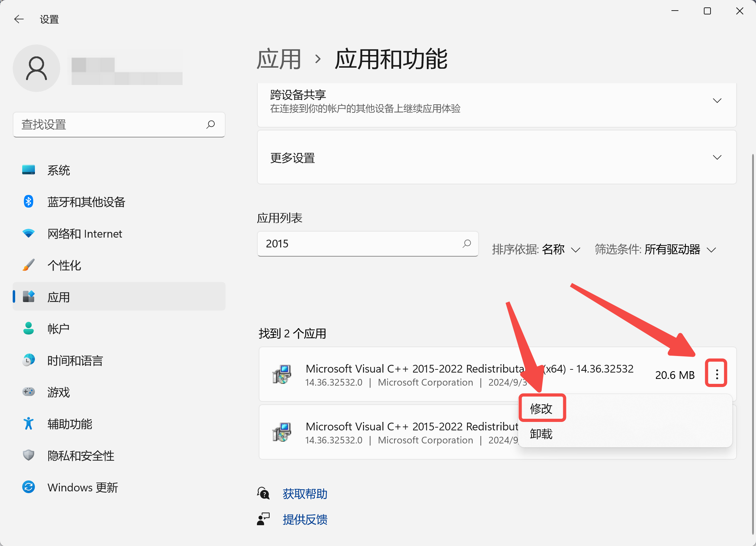The width and height of the screenshot is (756, 546).
Task: Click the 找到 2 个应用 result text
Action: (x=293, y=333)
